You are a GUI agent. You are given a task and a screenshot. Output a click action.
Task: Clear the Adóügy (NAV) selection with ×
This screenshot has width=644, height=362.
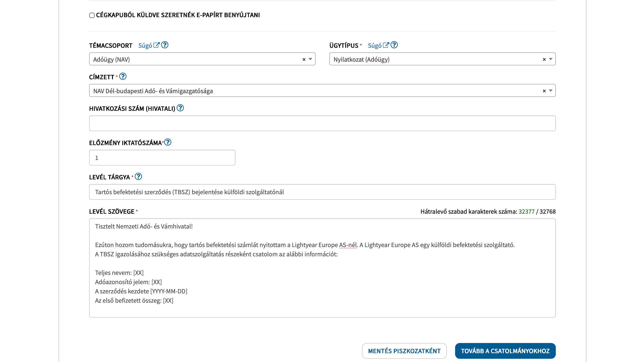point(304,59)
